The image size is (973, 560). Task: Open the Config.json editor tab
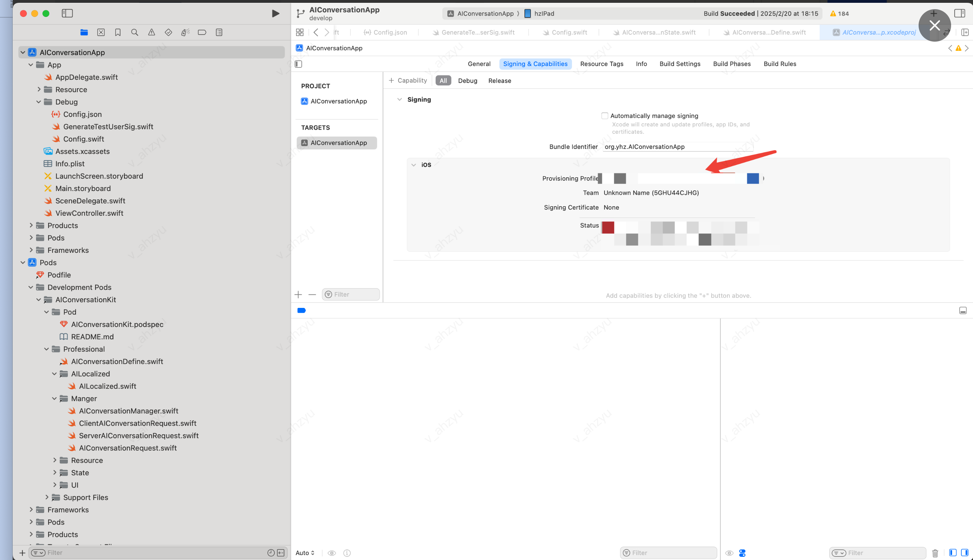[x=385, y=32]
